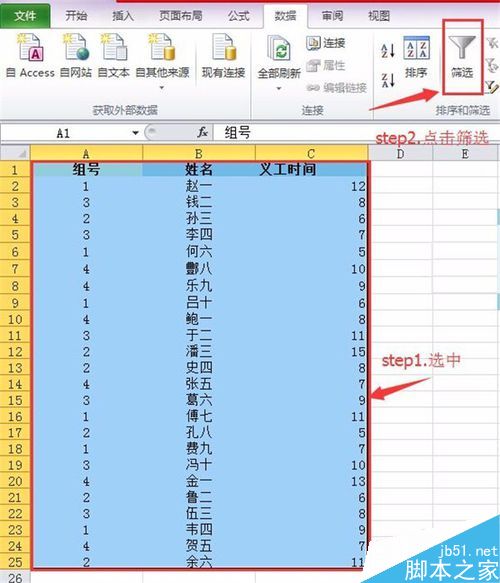This screenshot has height=583, width=500.
Task: Click cell C12 with value 15
Action: point(312,351)
